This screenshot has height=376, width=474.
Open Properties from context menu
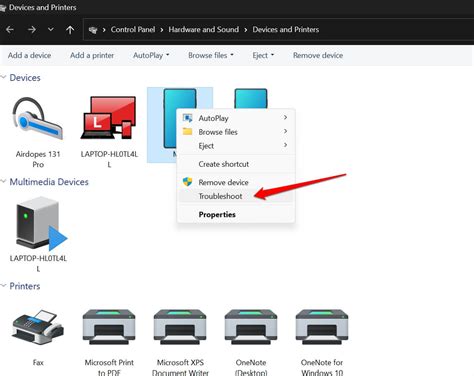[236, 214]
